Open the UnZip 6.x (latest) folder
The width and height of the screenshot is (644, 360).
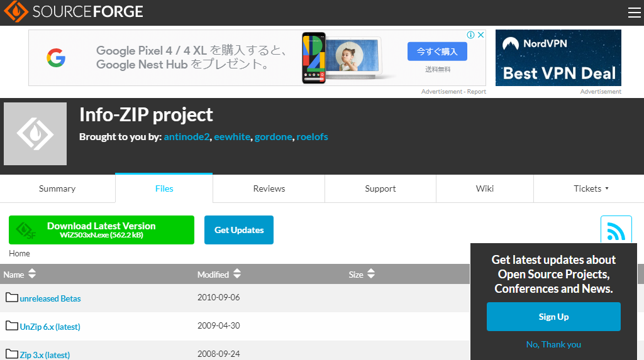click(x=50, y=327)
